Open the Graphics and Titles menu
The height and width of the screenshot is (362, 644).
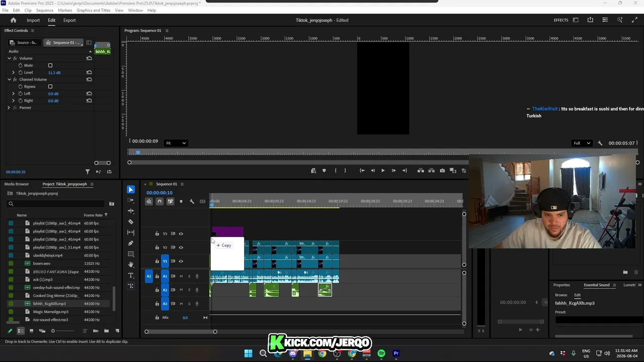(x=94, y=10)
